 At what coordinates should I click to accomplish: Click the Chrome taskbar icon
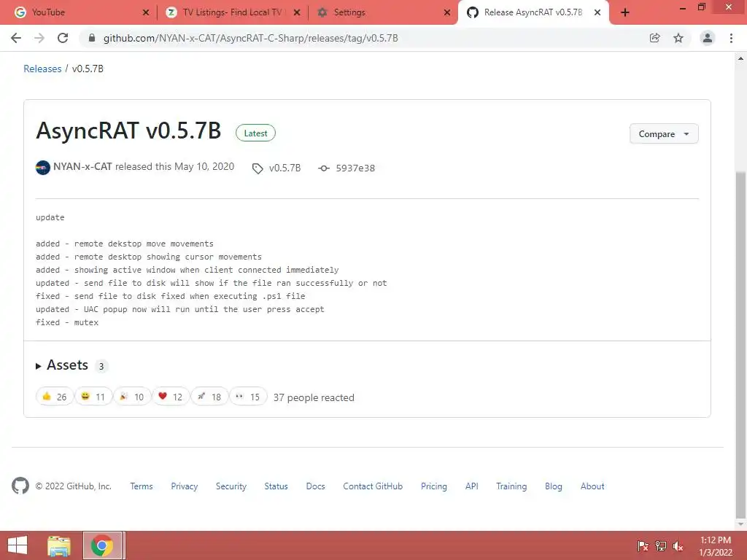pos(102,545)
